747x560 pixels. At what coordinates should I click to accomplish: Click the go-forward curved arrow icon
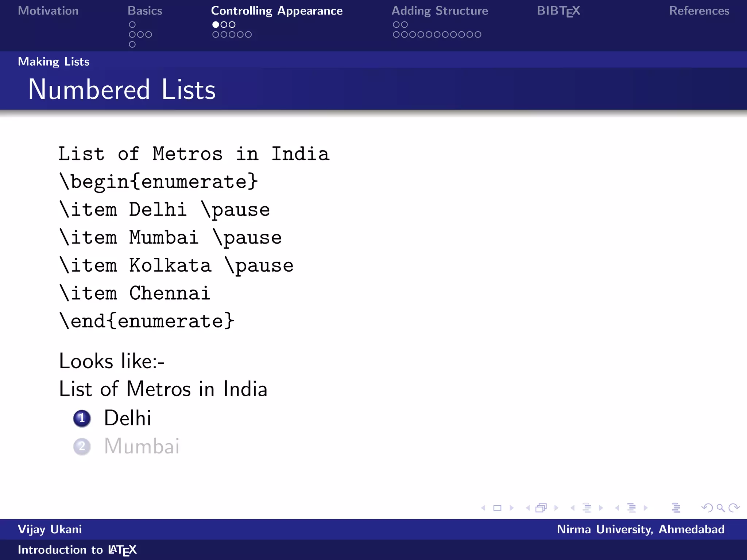[734, 508]
